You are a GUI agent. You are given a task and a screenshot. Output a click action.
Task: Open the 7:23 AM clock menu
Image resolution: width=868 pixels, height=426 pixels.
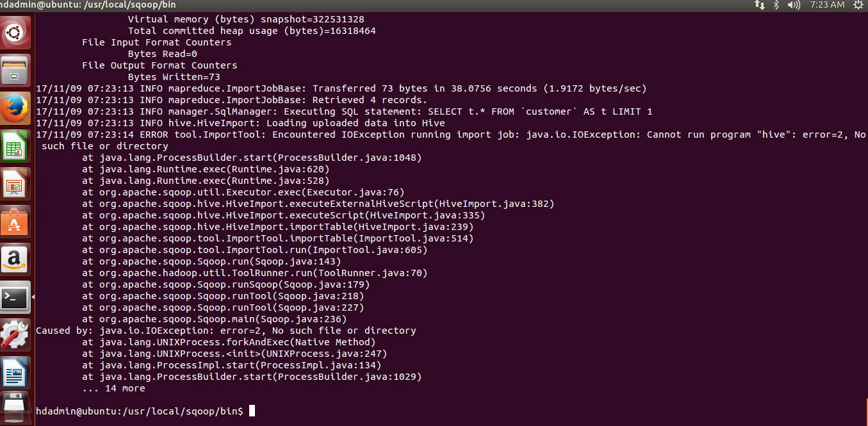coord(827,5)
